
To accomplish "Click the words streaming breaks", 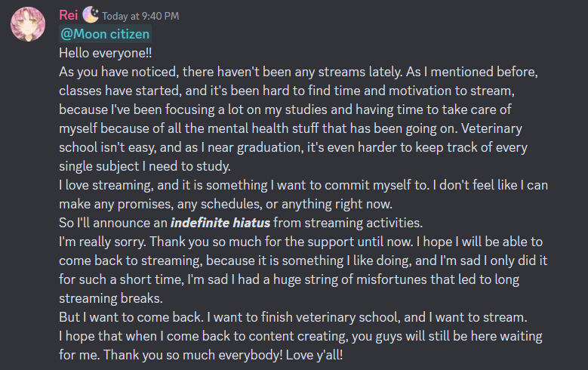I will click(111, 298).
